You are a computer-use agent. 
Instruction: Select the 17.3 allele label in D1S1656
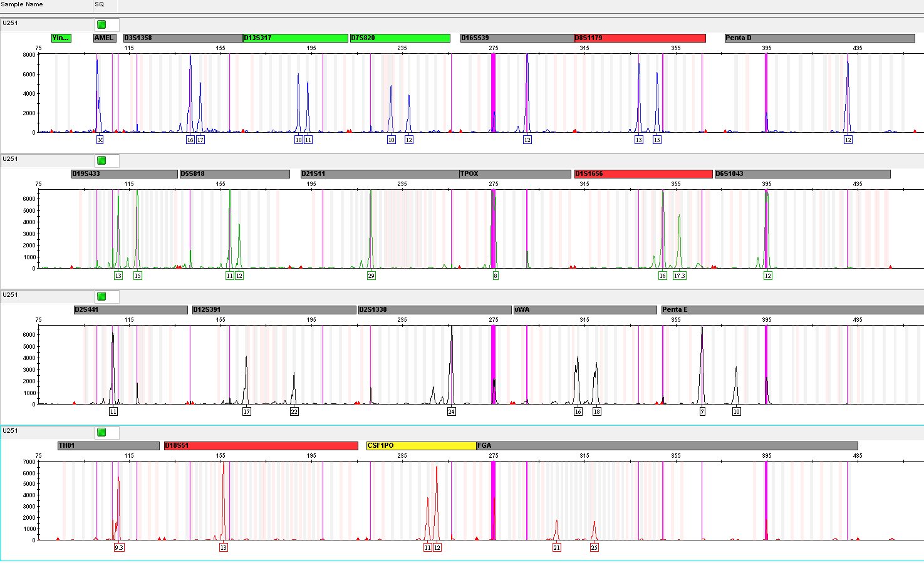click(679, 276)
